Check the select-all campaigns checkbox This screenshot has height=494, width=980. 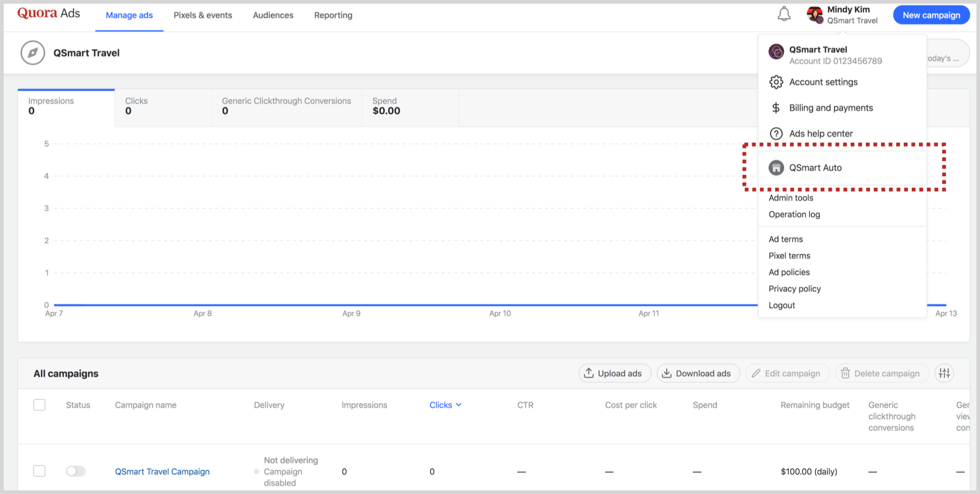point(39,405)
